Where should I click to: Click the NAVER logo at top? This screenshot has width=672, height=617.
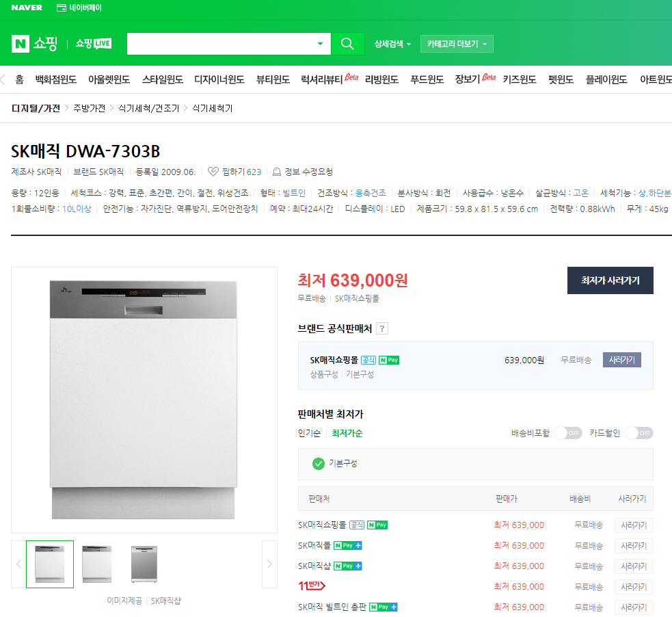[27, 8]
